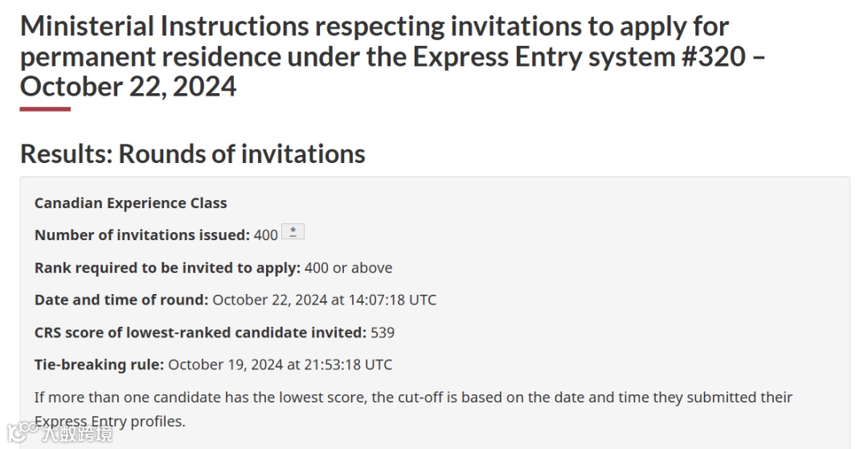The width and height of the screenshot is (868, 449).
Task: Click the #320 number in the title
Action: 713,56
